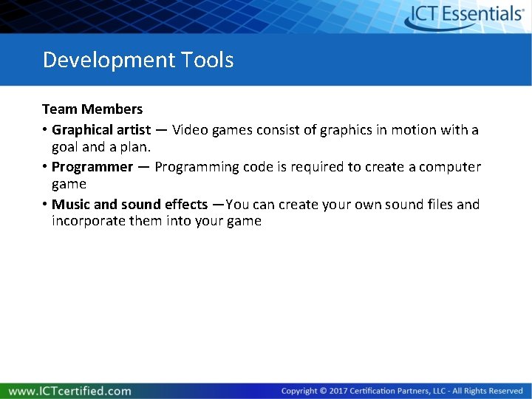Screen dimensions: 532x399
Task: Click the Music and sound effects term
Action: pos(129,204)
